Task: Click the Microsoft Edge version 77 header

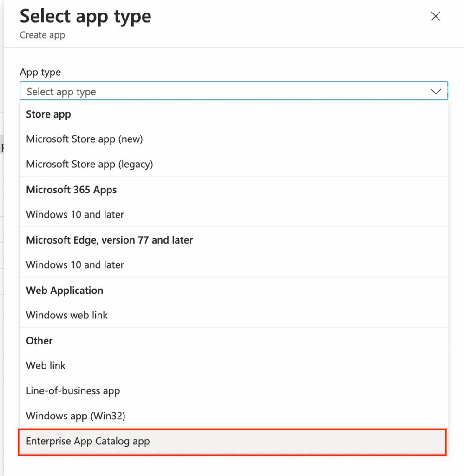Action: click(x=109, y=240)
